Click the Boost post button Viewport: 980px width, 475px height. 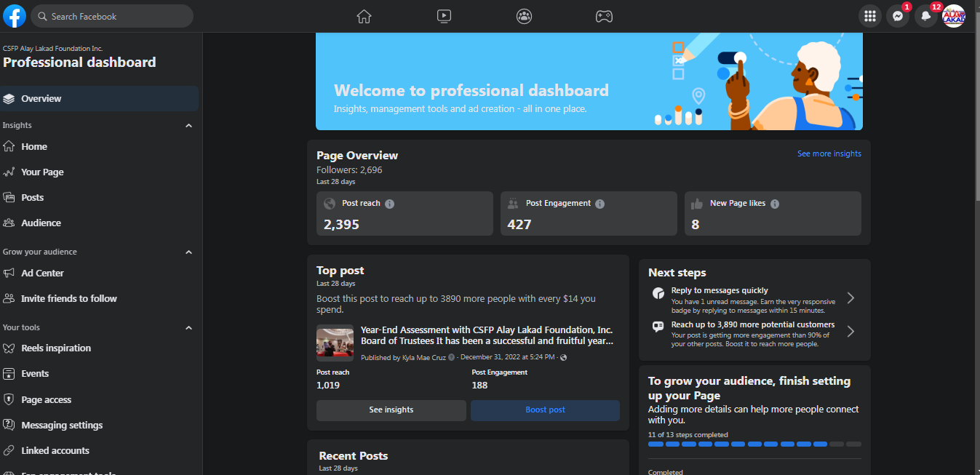[x=545, y=410]
